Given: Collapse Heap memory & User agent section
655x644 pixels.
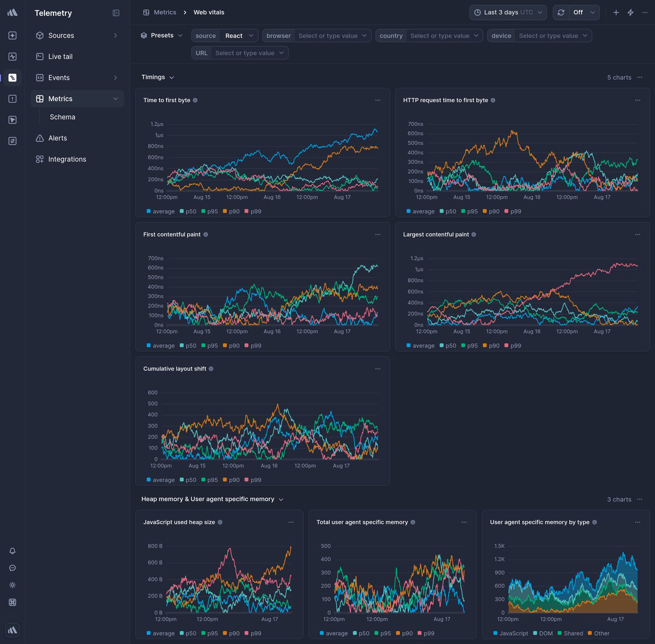Looking at the screenshot, I should tap(212, 499).
